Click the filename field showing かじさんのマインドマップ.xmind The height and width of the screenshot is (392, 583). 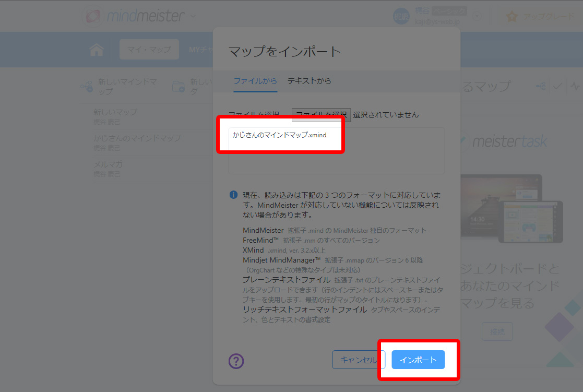pos(280,135)
